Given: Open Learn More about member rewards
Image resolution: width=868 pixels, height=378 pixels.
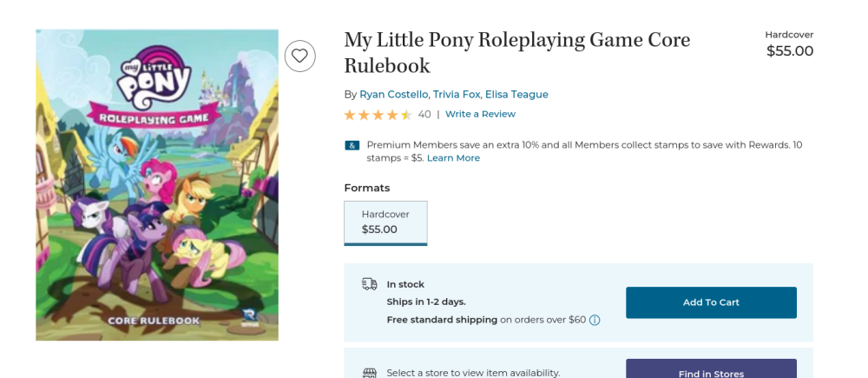Looking at the screenshot, I should (453, 158).
